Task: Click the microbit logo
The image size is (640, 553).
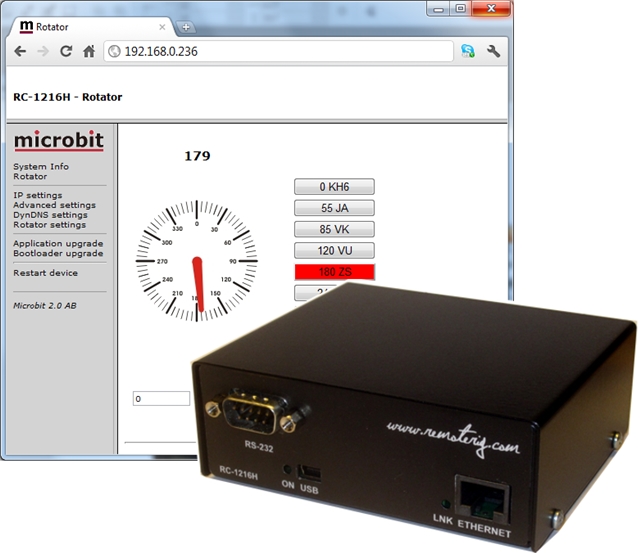Action: (x=59, y=140)
